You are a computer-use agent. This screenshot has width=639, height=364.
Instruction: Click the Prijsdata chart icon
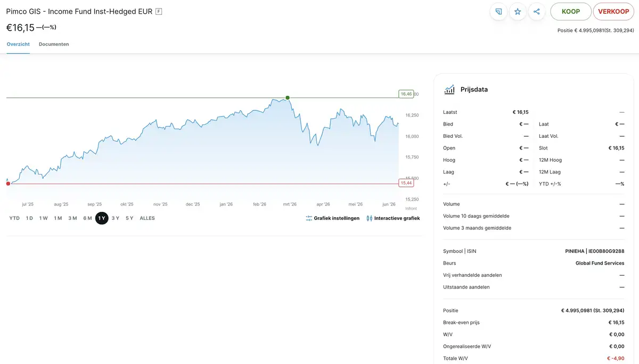pos(449,89)
